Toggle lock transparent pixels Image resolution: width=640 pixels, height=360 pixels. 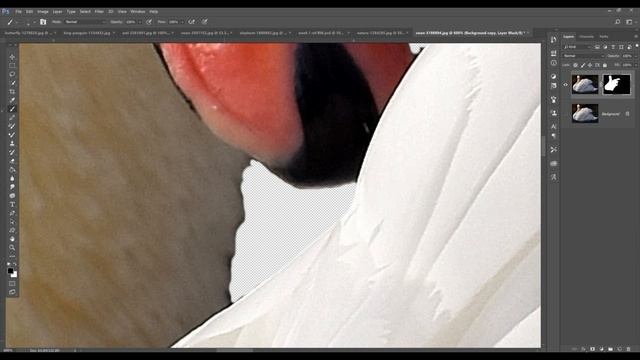576,65
